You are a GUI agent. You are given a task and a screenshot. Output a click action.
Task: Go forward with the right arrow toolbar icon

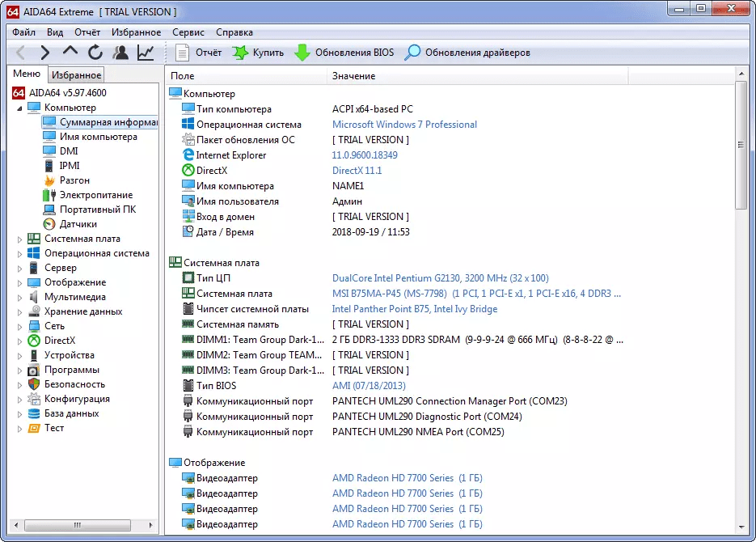click(44, 52)
